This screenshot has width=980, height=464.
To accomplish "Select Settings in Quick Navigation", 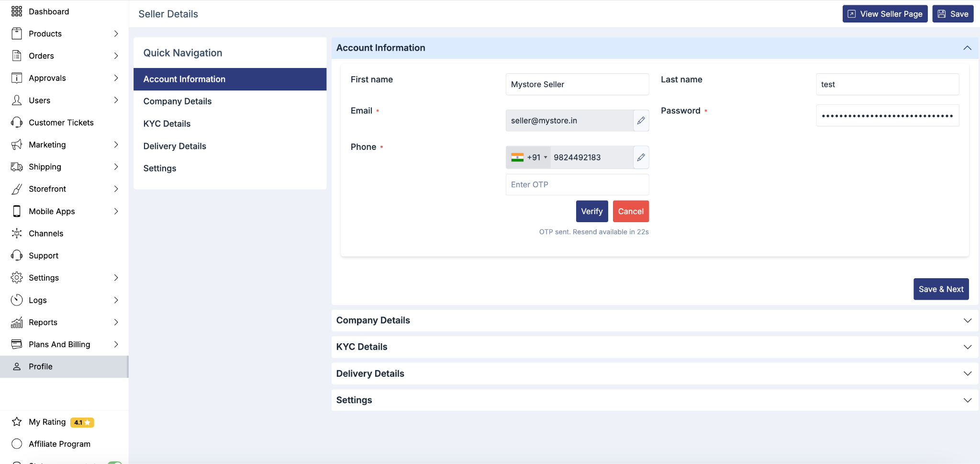I will (230, 168).
